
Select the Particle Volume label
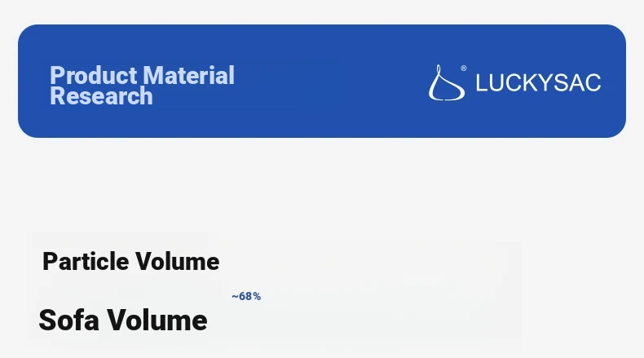[x=130, y=262]
